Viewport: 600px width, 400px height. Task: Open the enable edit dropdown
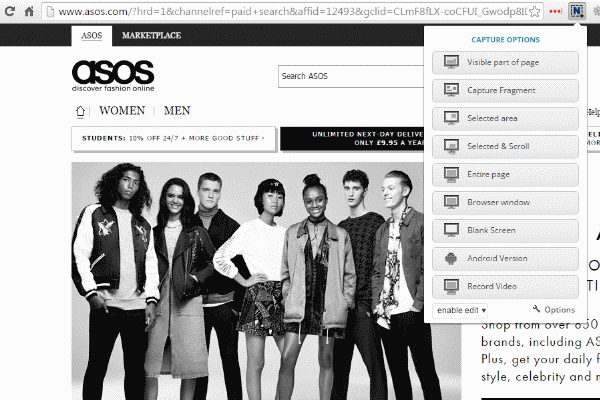461,310
